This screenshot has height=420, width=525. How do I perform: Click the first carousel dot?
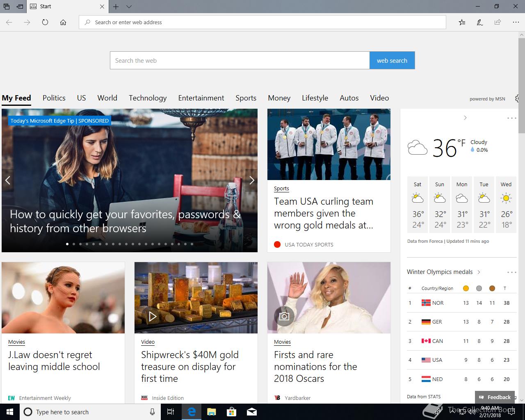(67, 244)
